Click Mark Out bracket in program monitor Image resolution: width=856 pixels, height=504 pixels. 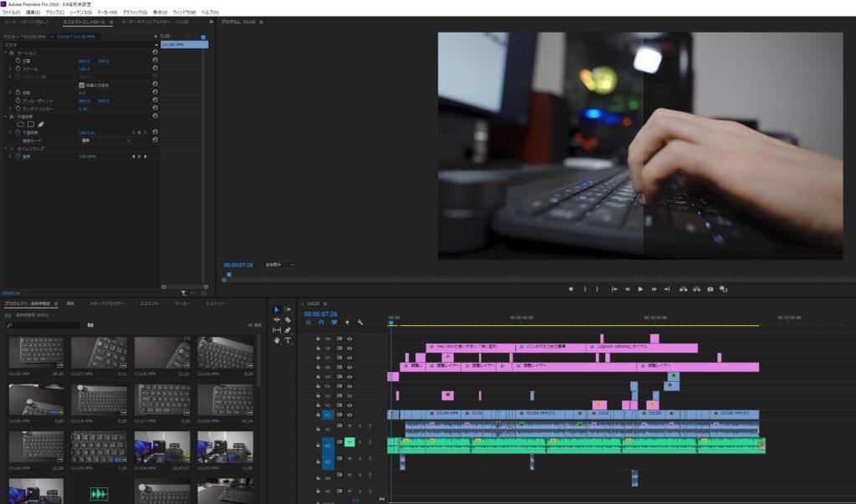[597, 289]
